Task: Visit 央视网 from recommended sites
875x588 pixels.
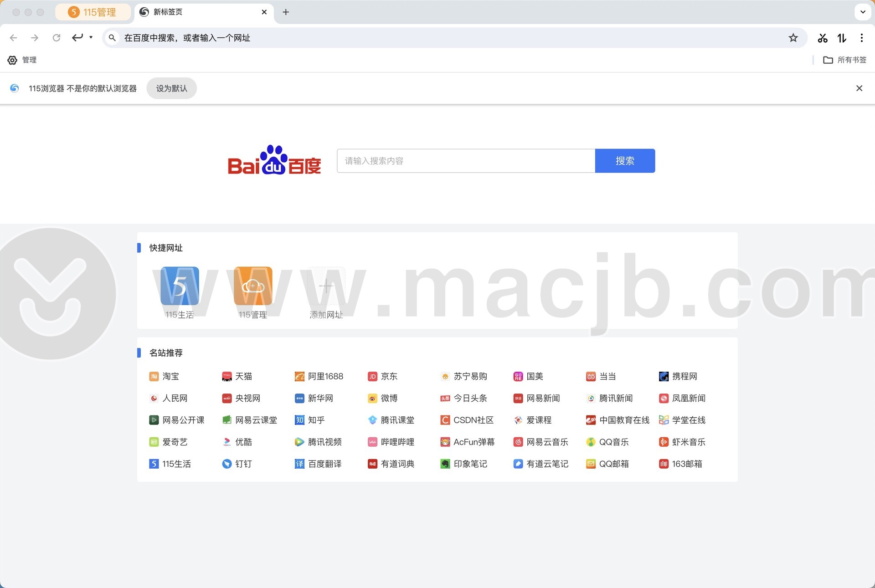Action: (x=241, y=398)
